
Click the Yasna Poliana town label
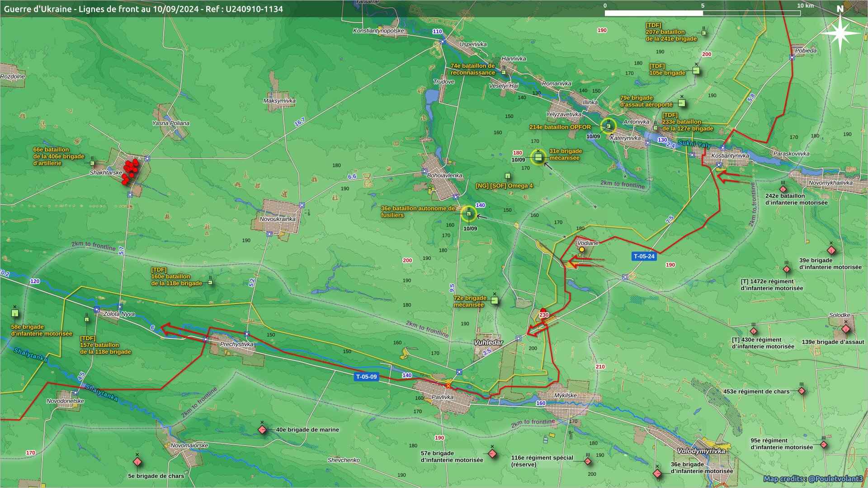tap(171, 123)
